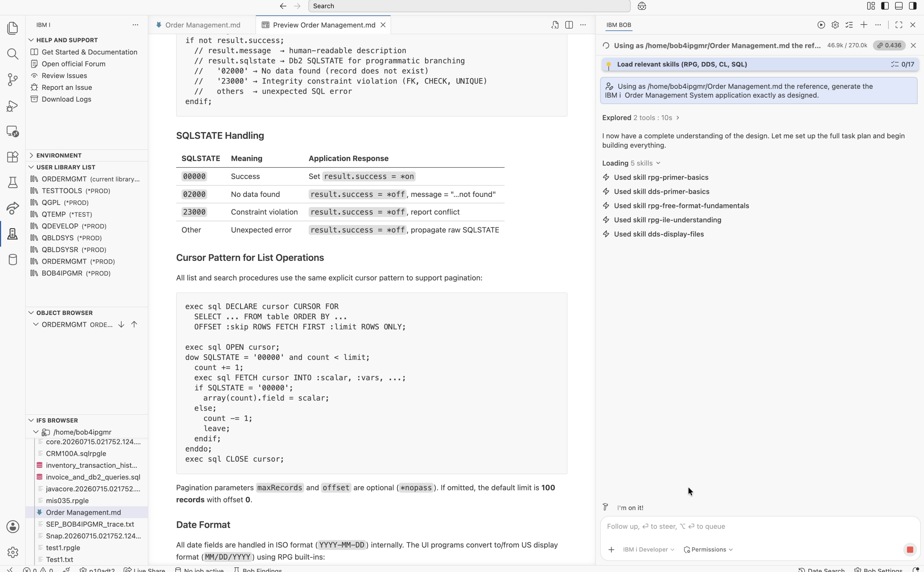Click the Show Source icon in editor toolbar
Screen dimensions: 924x572
click(555, 25)
